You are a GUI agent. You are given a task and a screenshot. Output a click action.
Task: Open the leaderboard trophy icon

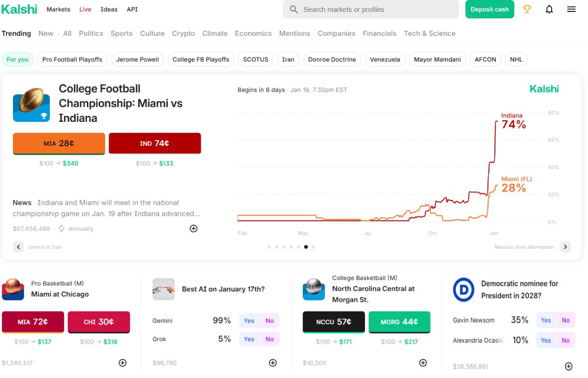527,9
